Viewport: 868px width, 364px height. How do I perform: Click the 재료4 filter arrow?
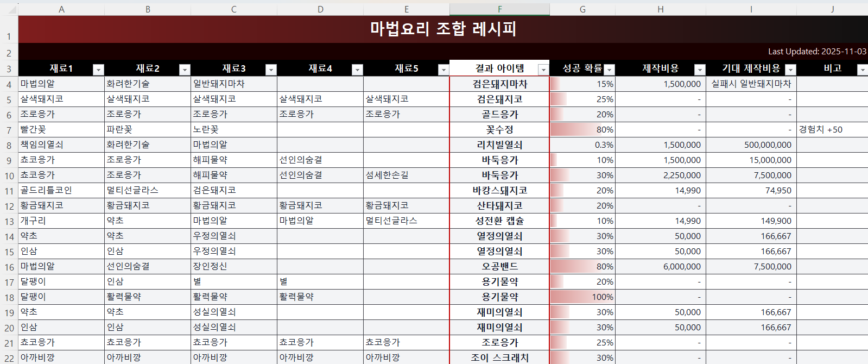(357, 70)
